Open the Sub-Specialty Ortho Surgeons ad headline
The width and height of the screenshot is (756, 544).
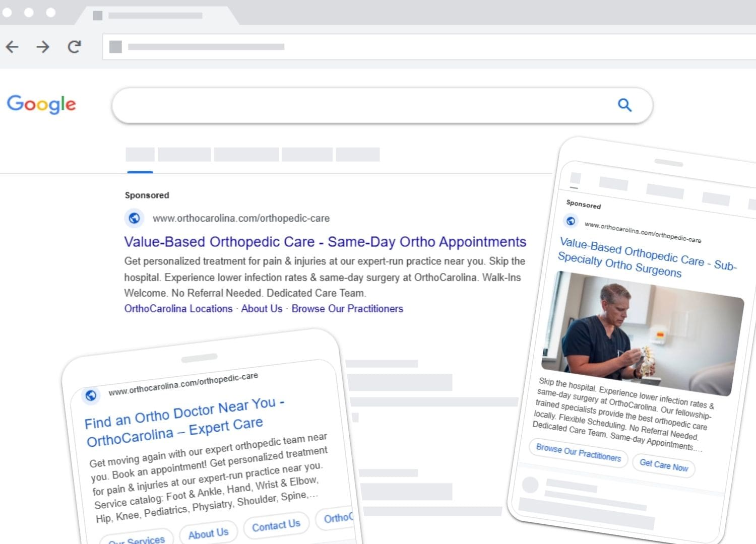point(647,257)
